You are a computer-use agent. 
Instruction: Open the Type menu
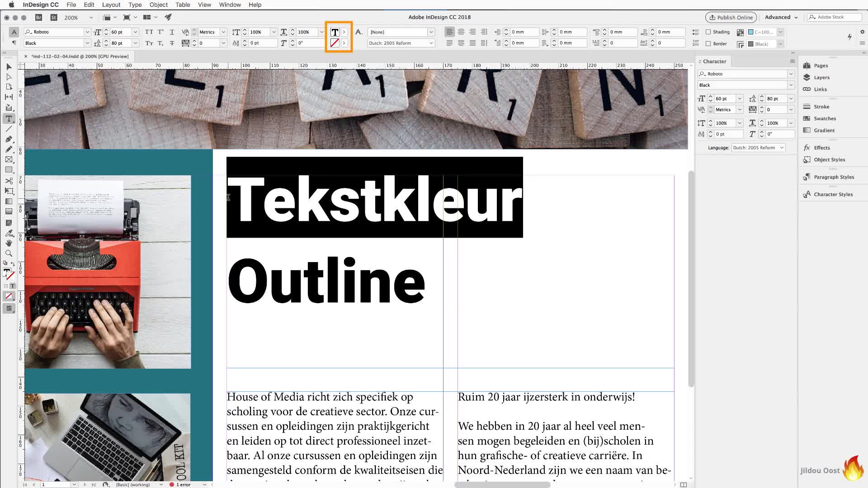click(x=135, y=5)
